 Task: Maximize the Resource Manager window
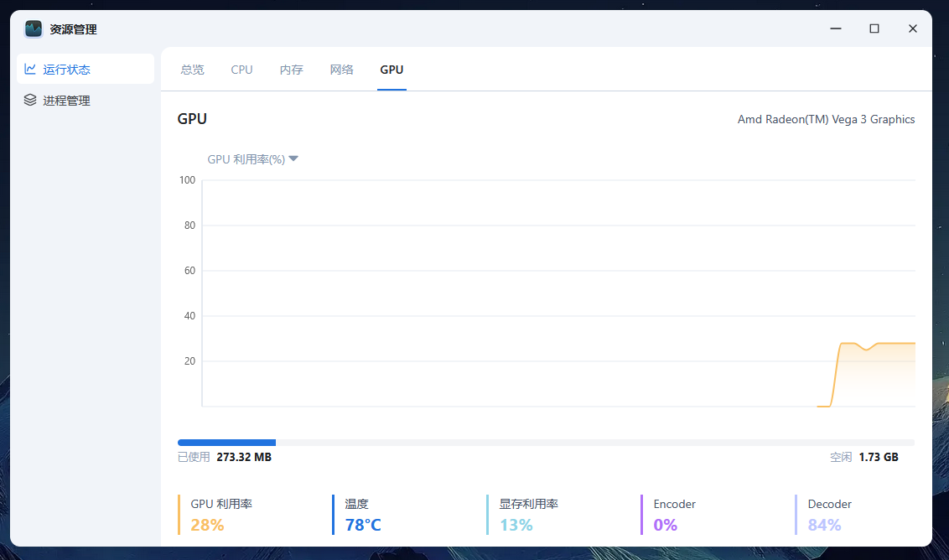click(x=874, y=29)
